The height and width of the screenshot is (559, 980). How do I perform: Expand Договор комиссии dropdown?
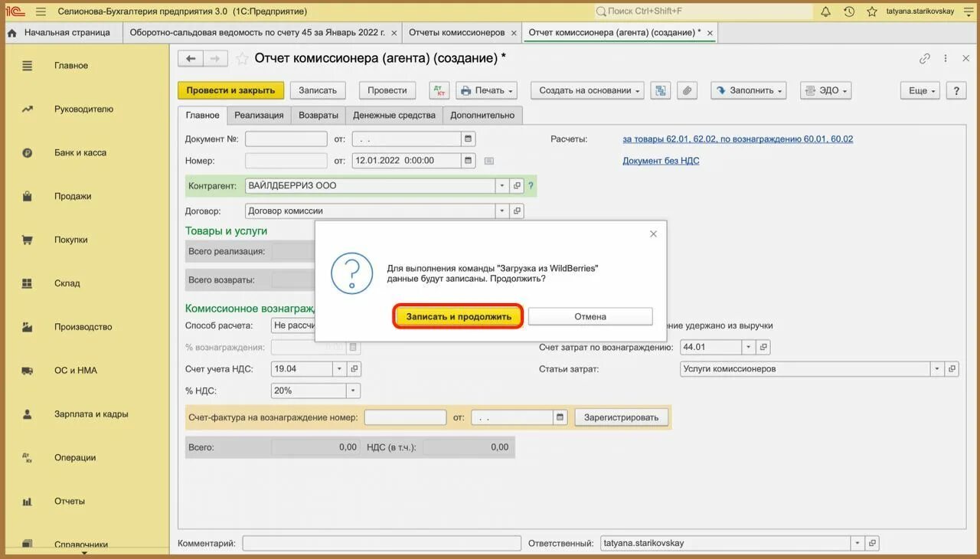click(x=502, y=211)
